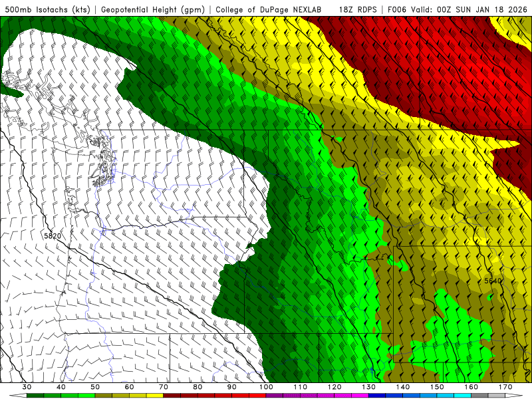Click the 'F006' forecast hour text
Screen dimensions: 532x399
(397, 9)
